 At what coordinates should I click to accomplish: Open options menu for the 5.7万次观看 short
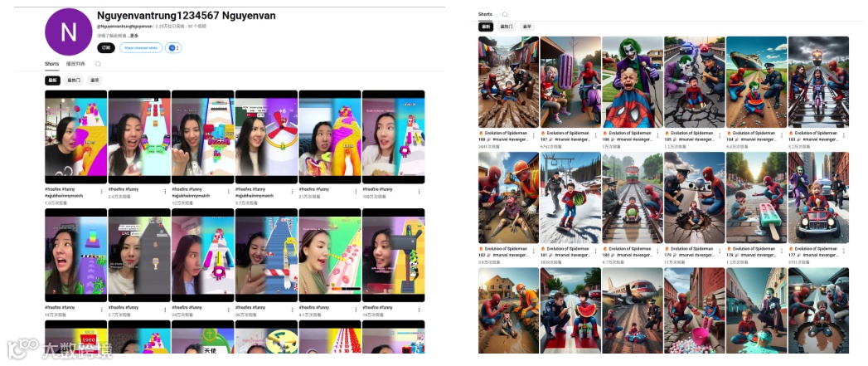293,192
